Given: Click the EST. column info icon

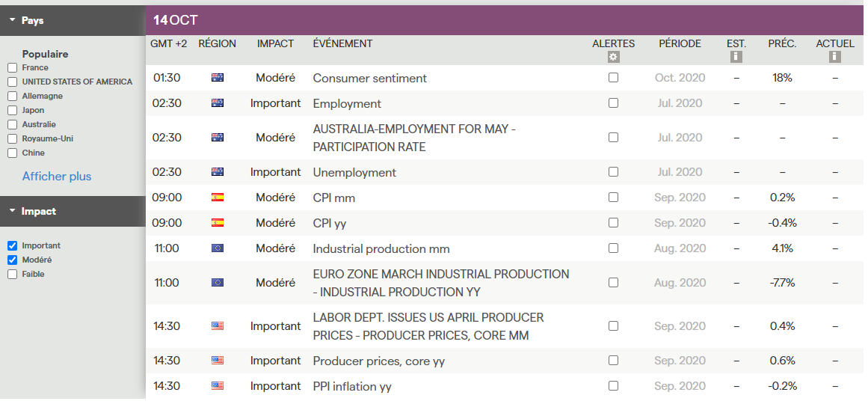Looking at the screenshot, I should click(736, 57).
